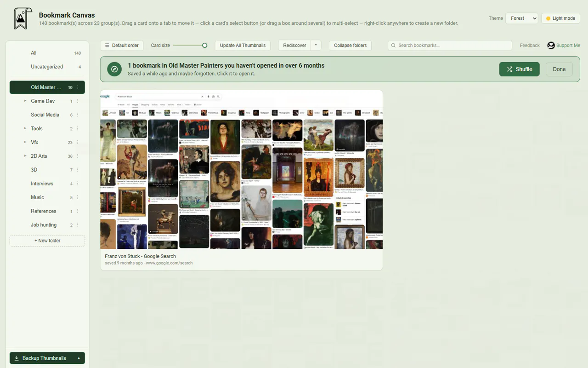The image size is (588, 368).
Task: Open the Feedback link
Action: coord(530,46)
